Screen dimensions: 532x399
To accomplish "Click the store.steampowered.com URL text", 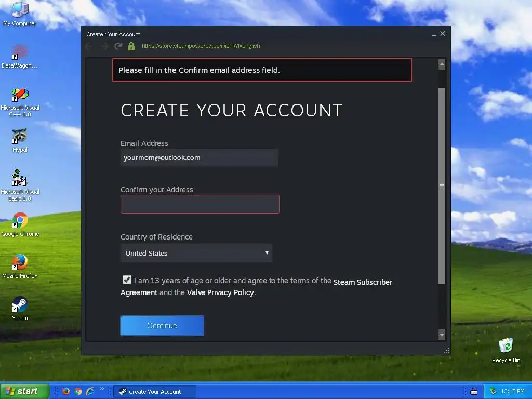I will click(201, 46).
